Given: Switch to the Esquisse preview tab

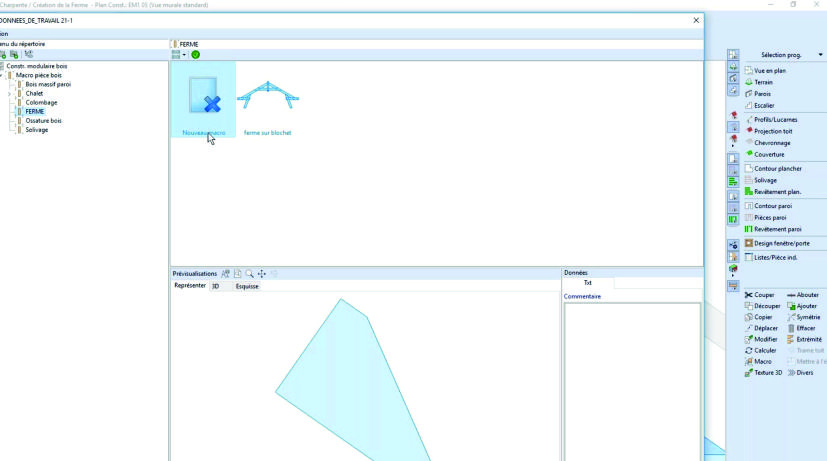Looking at the screenshot, I should (246, 286).
